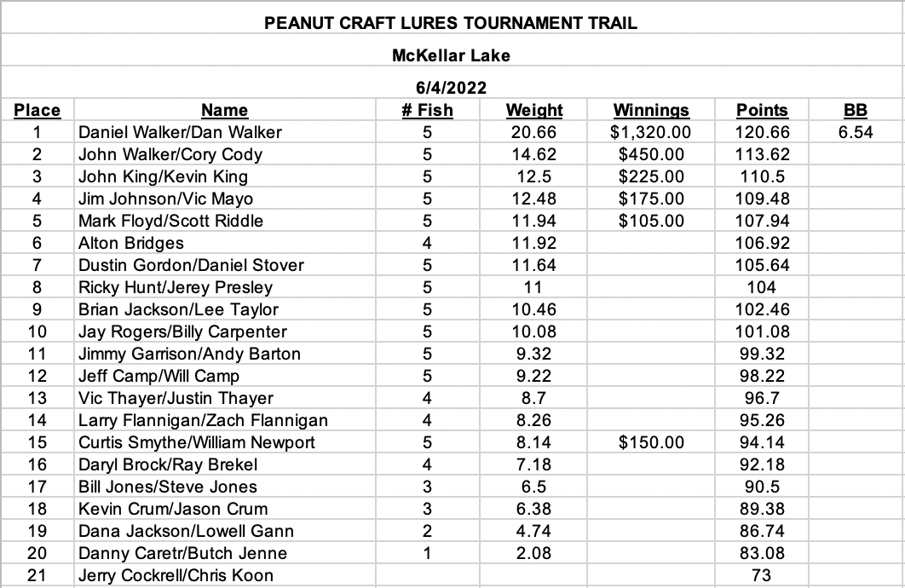The width and height of the screenshot is (905, 588).
Task: Select the # Fish column header
Action: 427,110
